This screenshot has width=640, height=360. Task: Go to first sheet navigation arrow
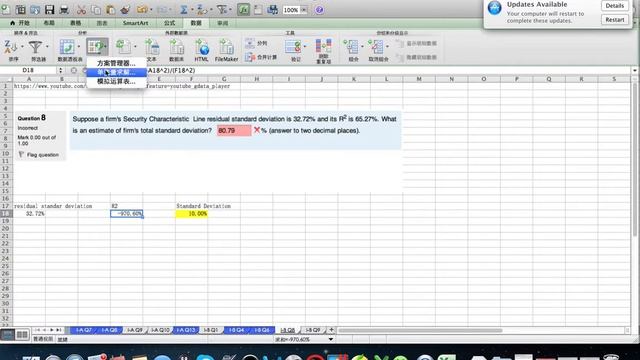[x=38, y=330]
